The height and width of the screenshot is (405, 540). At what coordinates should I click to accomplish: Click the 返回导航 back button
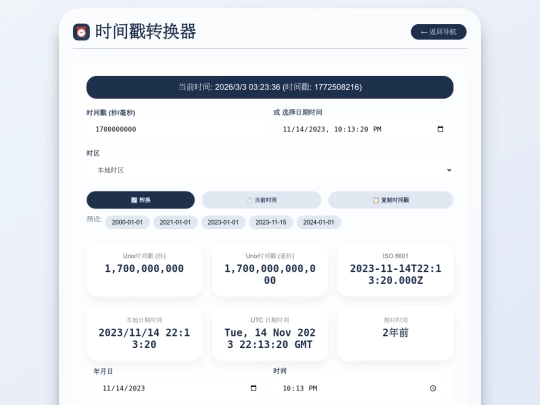[x=438, y=32]
